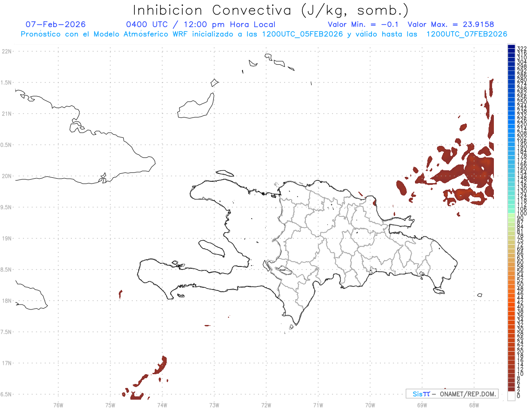Click the '72W' longitude label
The height and width of the screenshot is (411, 532).
coord(266,405)
